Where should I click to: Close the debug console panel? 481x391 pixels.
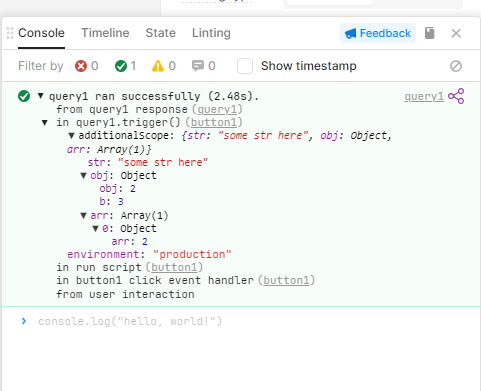tap(456, 33)
